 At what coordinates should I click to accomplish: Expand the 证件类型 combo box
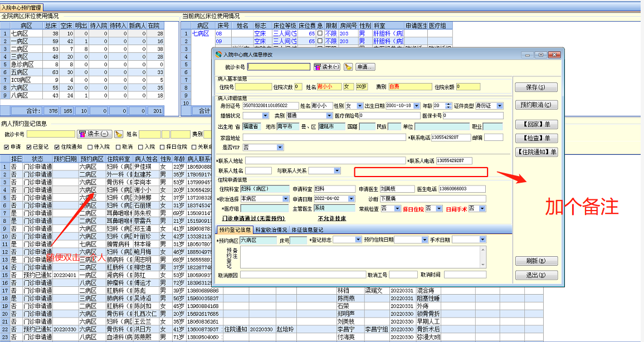coord(500,106)
